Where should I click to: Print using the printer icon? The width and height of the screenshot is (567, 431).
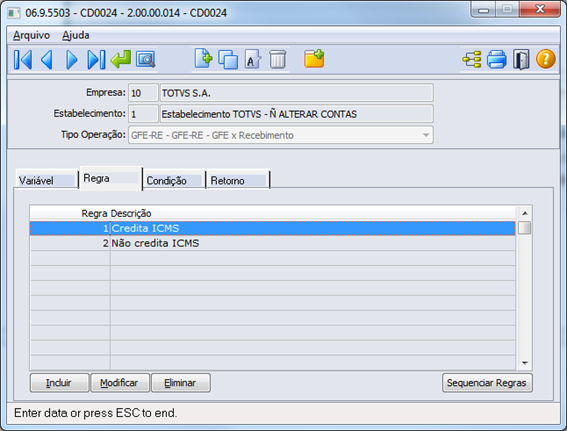pyautogui.click(x=497, y=60)
